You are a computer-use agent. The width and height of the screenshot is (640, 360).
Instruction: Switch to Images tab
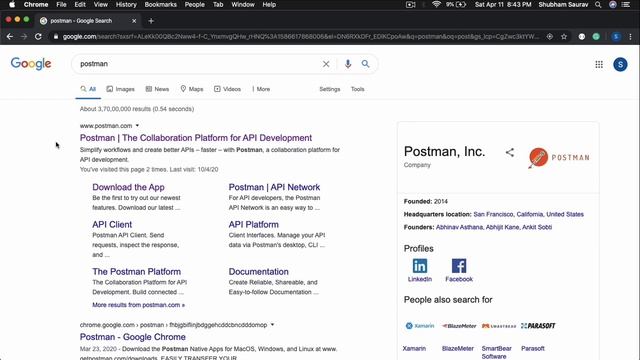(x=120, y=89)
